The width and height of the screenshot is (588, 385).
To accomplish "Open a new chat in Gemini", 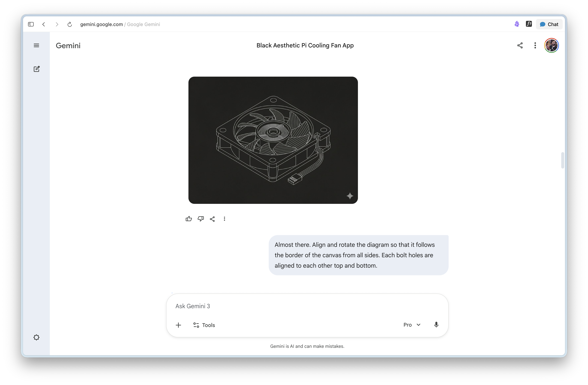I will pyautogui.click(x=36, y=69).
